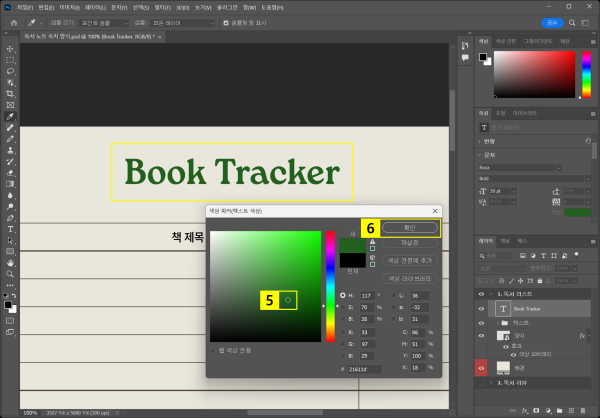Image resolution: width=600 pixels, height=418 pixels.
Task: Hide the Book Tracker layer
Action: [x=483, y=310]
